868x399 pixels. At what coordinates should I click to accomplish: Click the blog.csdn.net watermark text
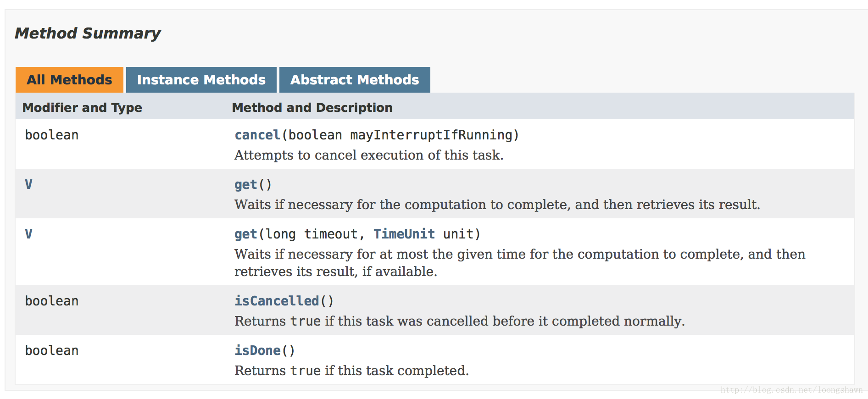[791, 390]
